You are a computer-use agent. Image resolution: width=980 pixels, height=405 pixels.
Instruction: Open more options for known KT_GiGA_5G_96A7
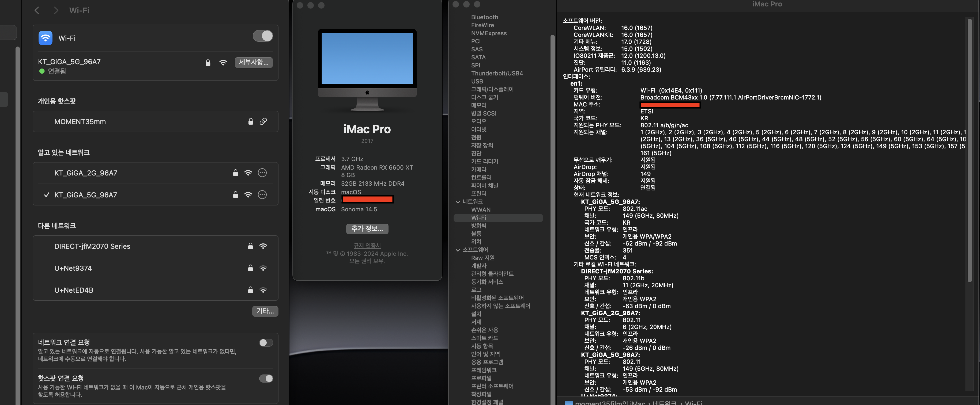tap(262, 194)
